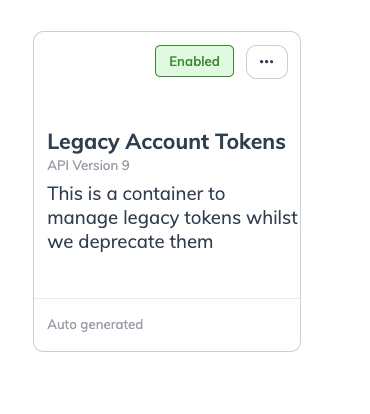Viewport: 370px width, 414px height.
Task: Open the three-dots options menu
Action: [267, 62]
